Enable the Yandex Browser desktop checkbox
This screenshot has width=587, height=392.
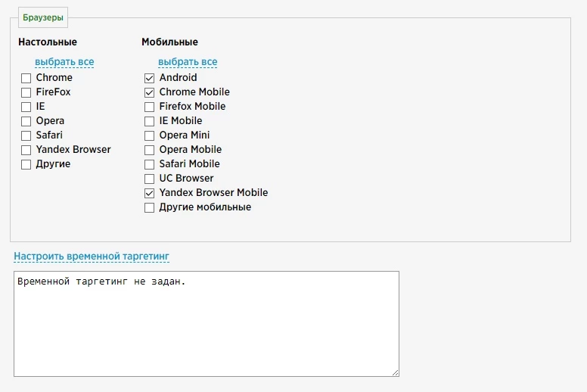(26, 150)
